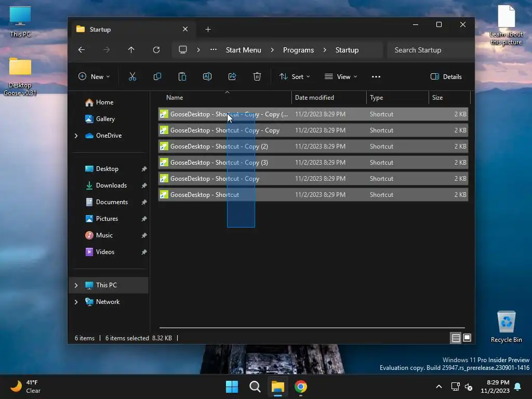Open Windows Start menu on taskbar
The height and width of the screenshot is (399, 532).
[x=232, y=387]
